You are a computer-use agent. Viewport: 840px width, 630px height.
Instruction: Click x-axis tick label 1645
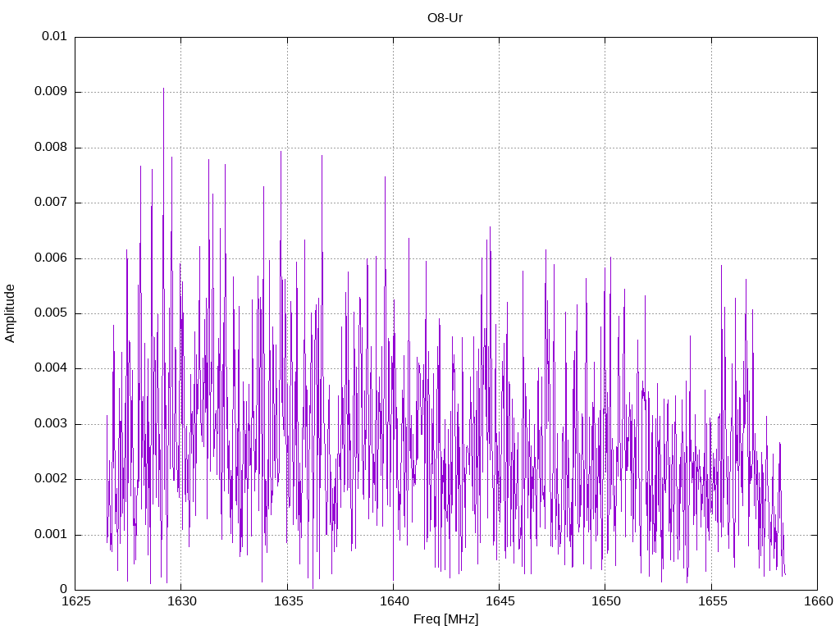click(500, 601)
